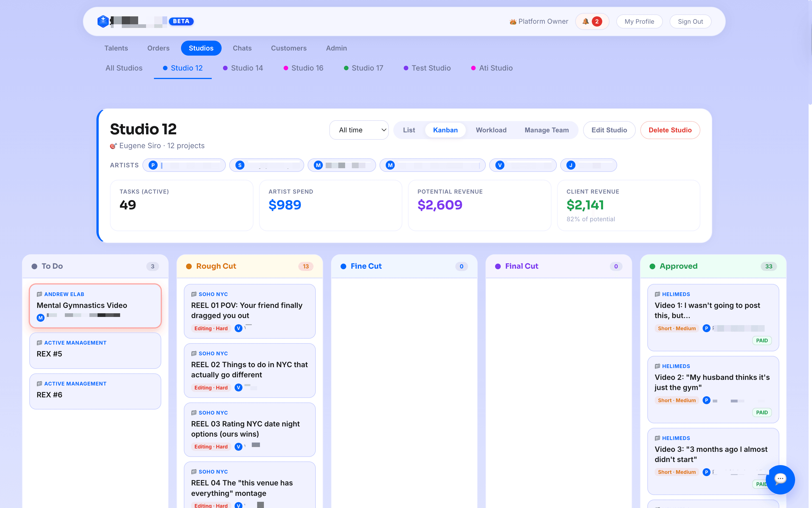The height and width of the screenshot is (508, 812).
Task: Click the Rough Cut column header
Action: pyautogui.click(x=250, y=266)
